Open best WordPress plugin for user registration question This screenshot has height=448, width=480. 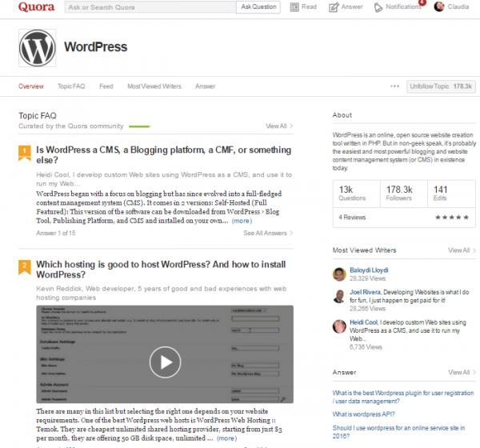(x=403, y=397)
